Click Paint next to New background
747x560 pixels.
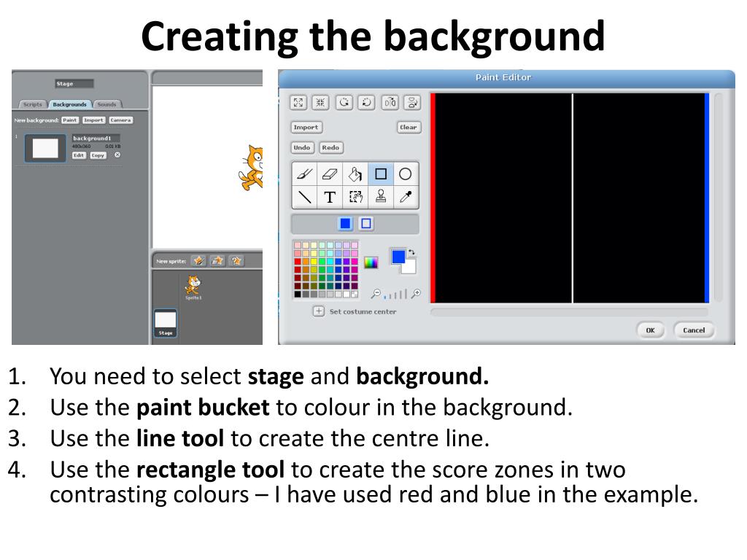70,120
